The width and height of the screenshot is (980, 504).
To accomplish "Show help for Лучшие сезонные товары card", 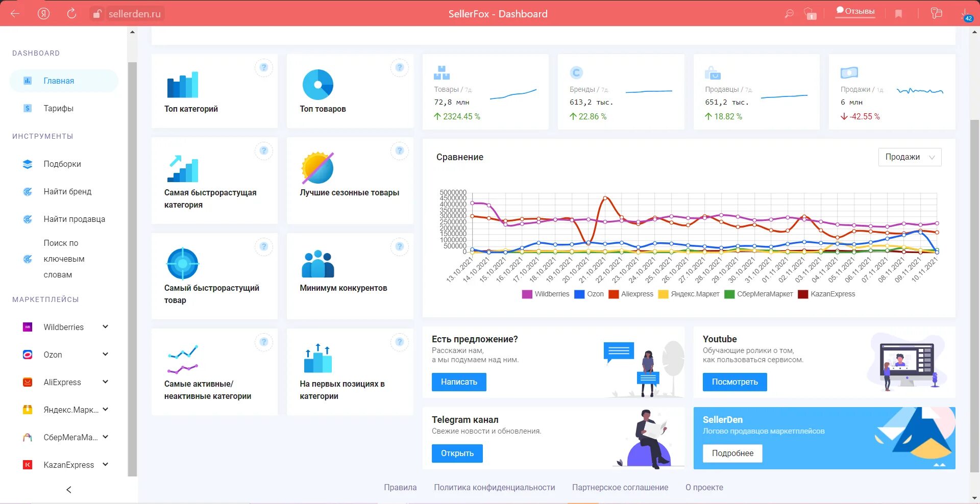I will point(400,150).
